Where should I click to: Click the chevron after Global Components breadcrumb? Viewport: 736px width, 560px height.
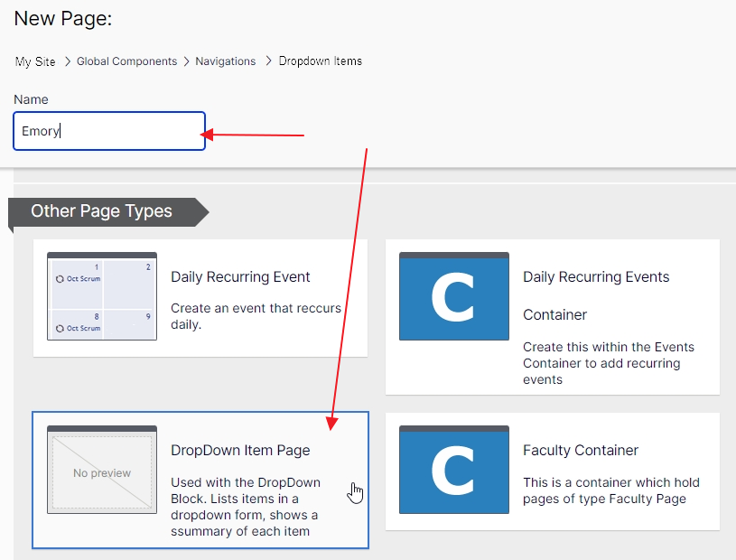[x=187, y=61]
